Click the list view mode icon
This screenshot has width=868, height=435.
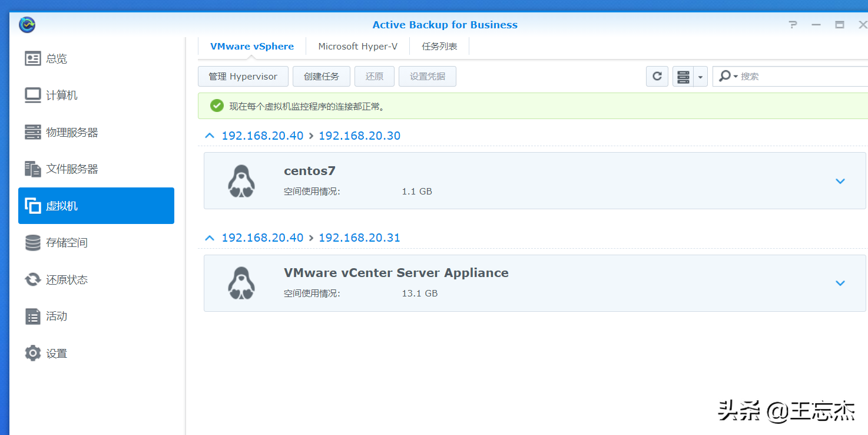pos(683,77)
